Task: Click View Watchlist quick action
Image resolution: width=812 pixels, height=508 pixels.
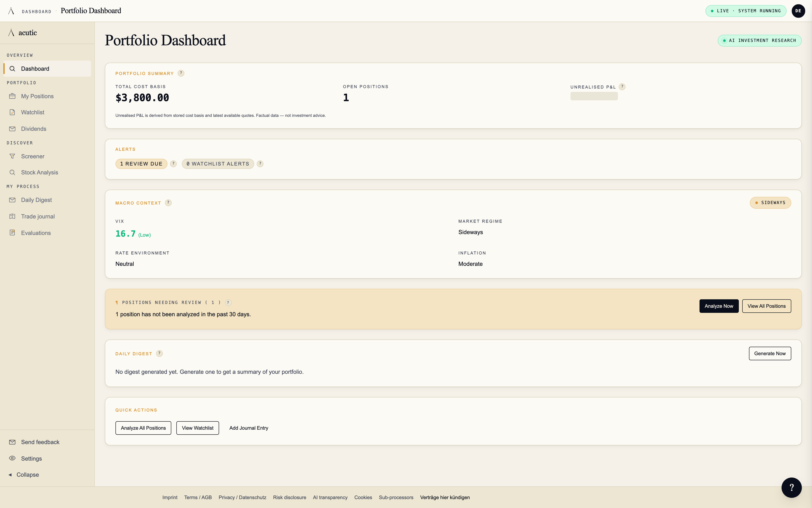Action: (x=198, y=428)
